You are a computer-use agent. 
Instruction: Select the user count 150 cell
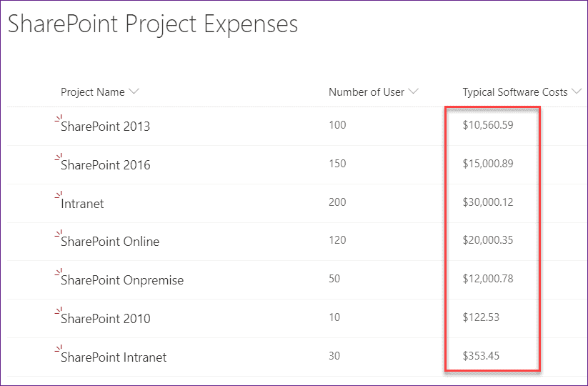pos(337,164)
